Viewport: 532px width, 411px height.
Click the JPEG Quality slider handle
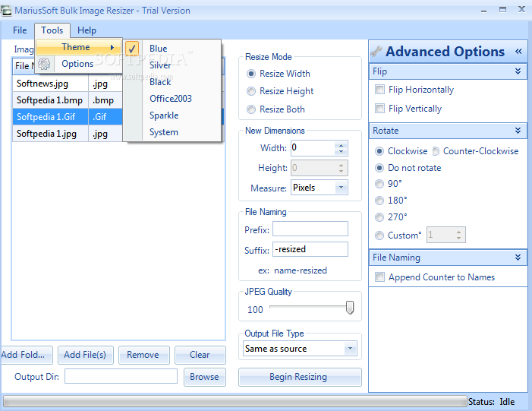[349, 308]
